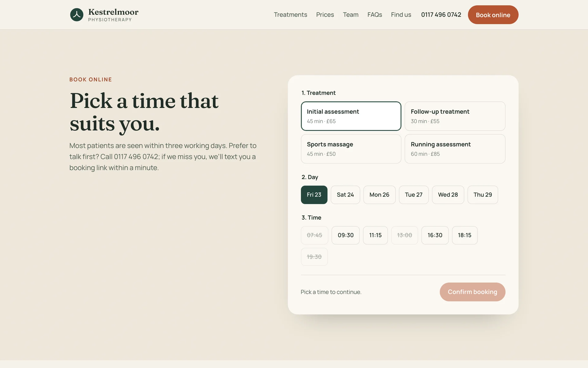Pick the 09:30 time slot
Viewport: 588px width, 368px height.
tap(345, 235)
